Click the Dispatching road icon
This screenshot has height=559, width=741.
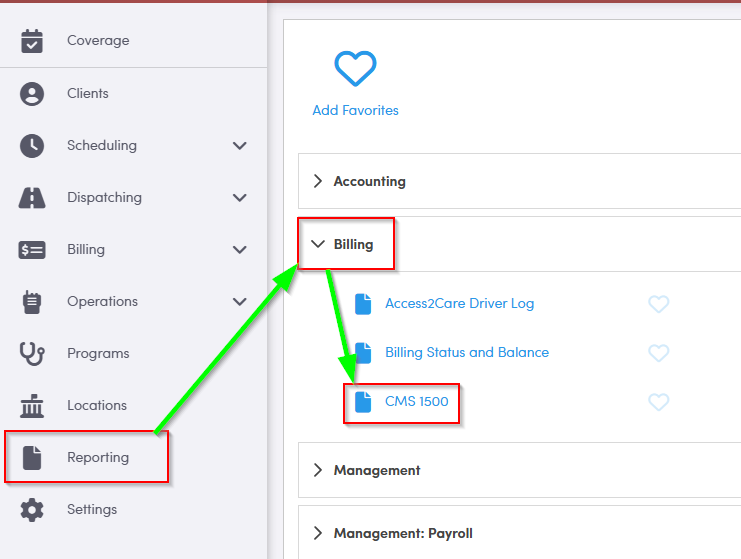point(32,198)
